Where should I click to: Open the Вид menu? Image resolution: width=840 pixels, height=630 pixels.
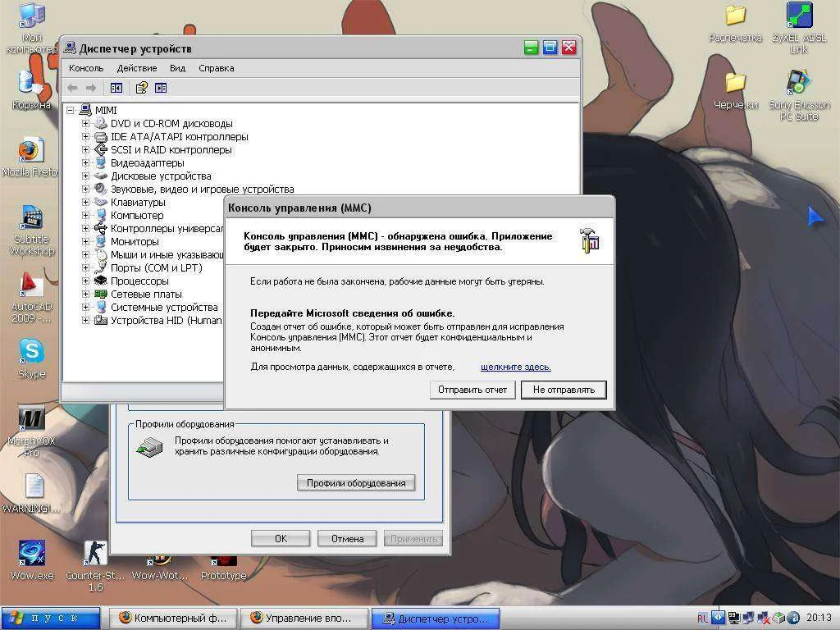(x=177, y=68)
